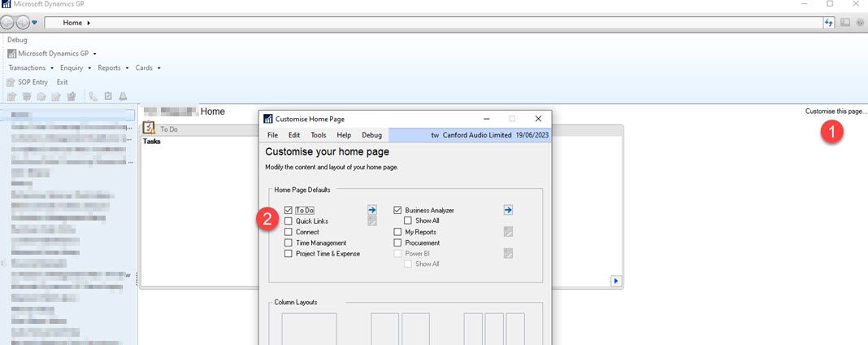Click the Customise Home Page window icon
The height and width of the screenshot is (345, 868).
click(x=268, y=119)
